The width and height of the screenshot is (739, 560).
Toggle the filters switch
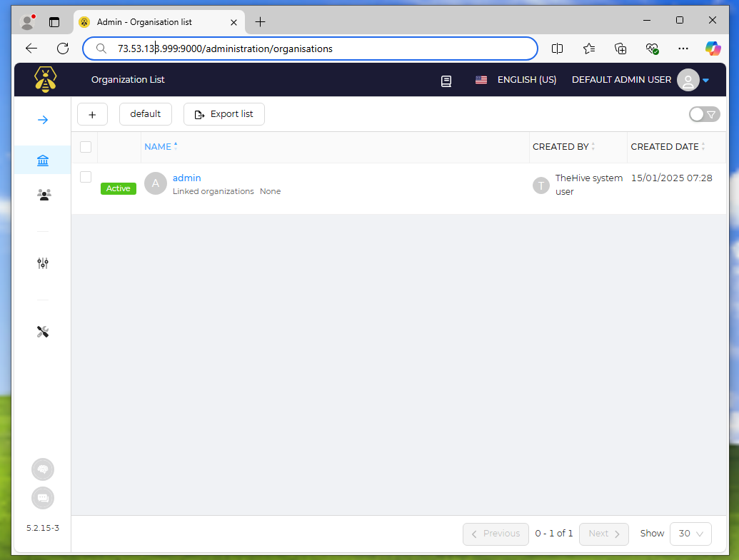pyautogui.click(x=704, y=114)
